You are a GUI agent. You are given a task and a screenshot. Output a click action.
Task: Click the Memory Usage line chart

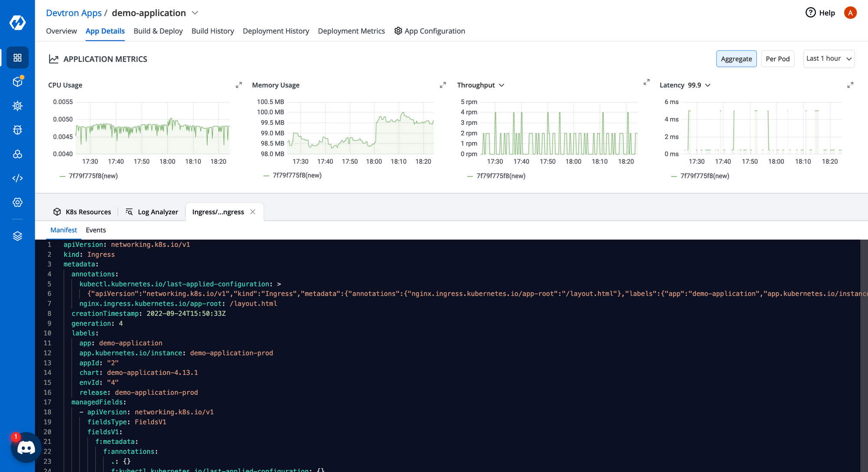coord(360,128)
